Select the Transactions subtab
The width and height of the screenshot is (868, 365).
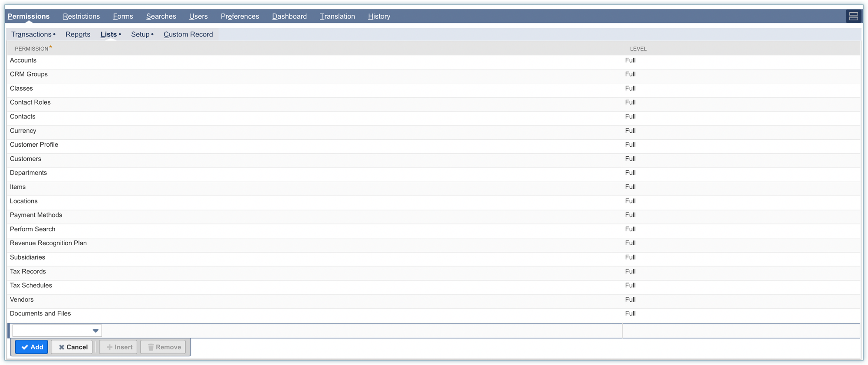tap(31, 34)
